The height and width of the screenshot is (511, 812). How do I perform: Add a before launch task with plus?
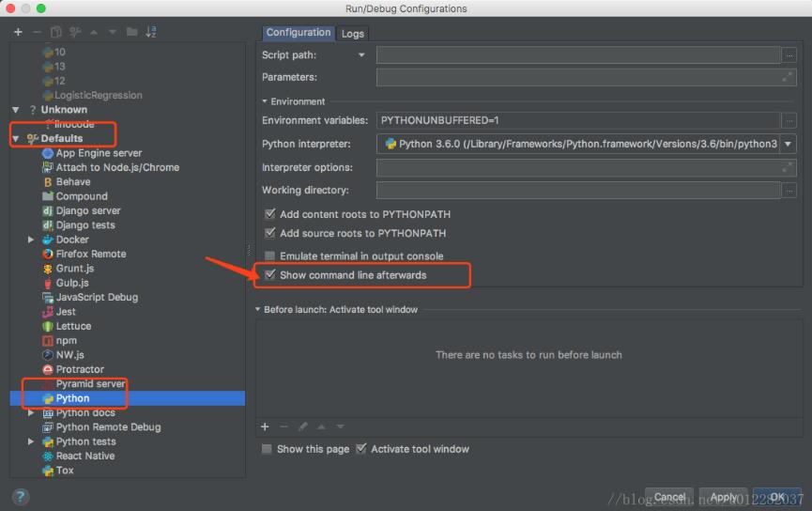(265, 426)
